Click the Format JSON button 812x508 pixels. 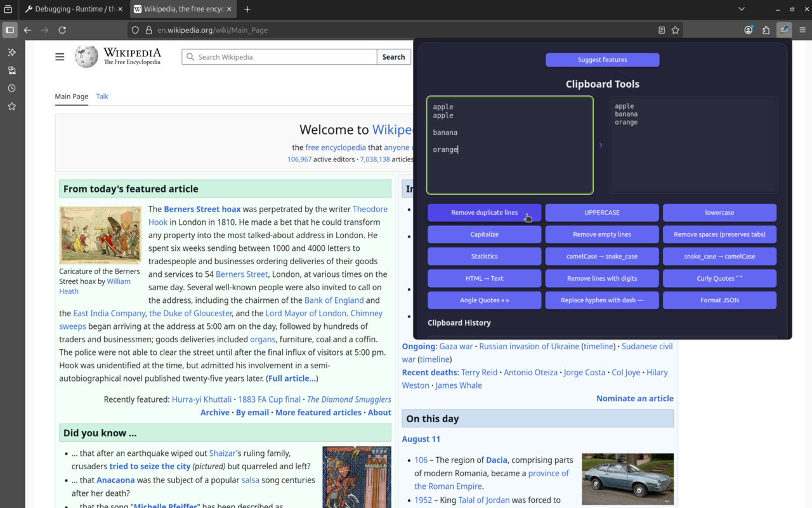pos(719,300)
